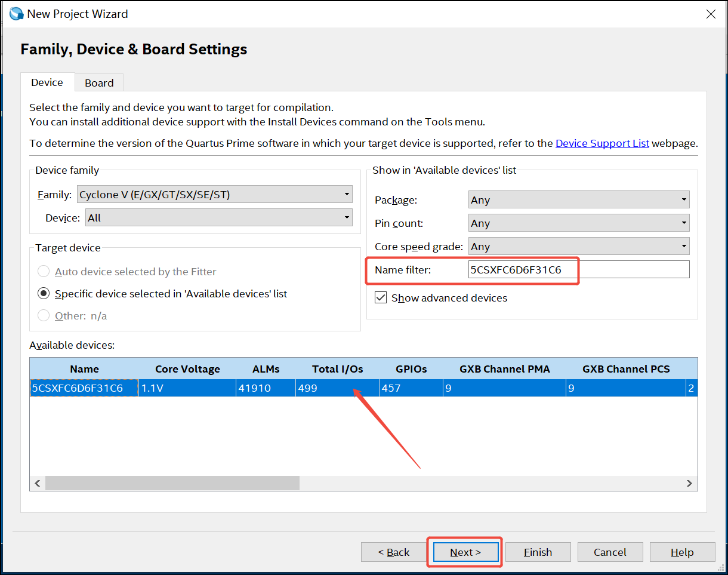Switch to the Board tab
The image size is (728, 575).
coord(99,83)
